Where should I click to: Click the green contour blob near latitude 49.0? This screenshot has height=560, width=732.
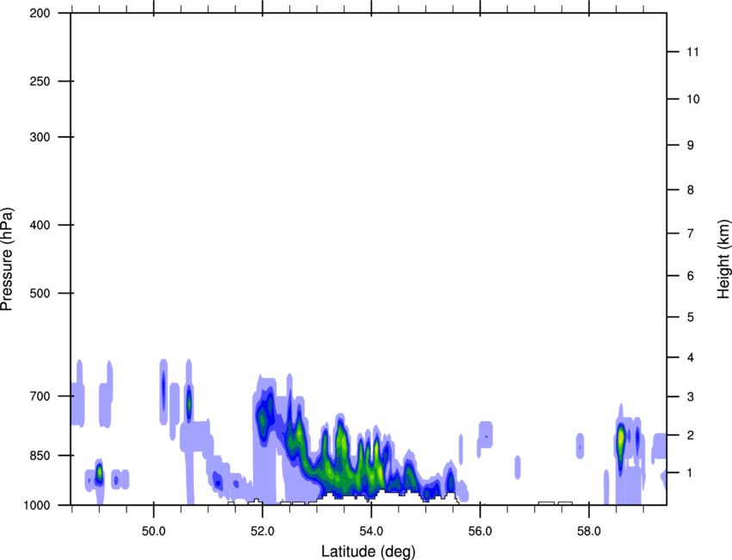pyautogui.click(x=99, y=473)
